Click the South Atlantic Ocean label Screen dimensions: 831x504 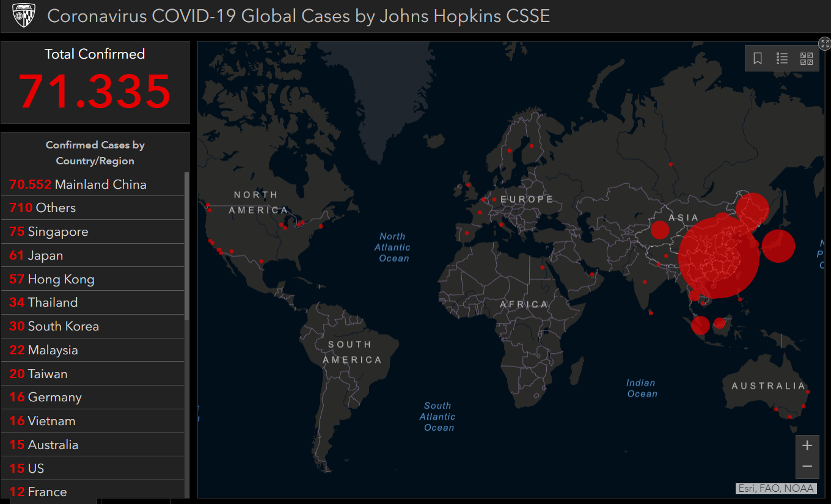pos(438,417)
